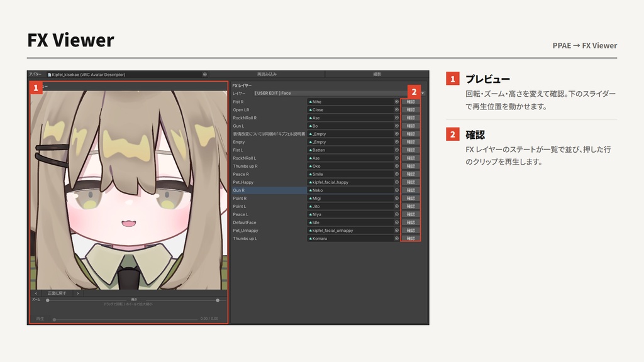Image resolution: width=644 pixels, height=362 pixels.
Task: Click the avatar field showing Kipfel_kisekae
Action: point(127,75)
